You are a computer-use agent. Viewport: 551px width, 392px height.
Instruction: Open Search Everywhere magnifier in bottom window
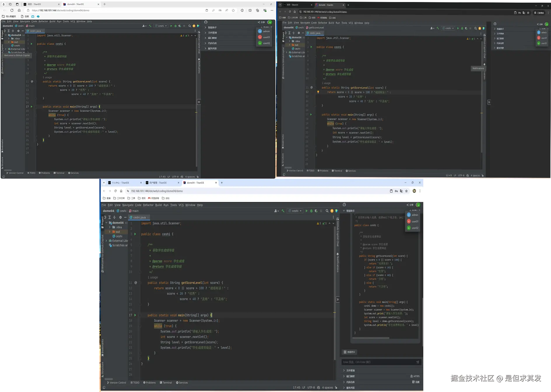(x=327, y=211)
